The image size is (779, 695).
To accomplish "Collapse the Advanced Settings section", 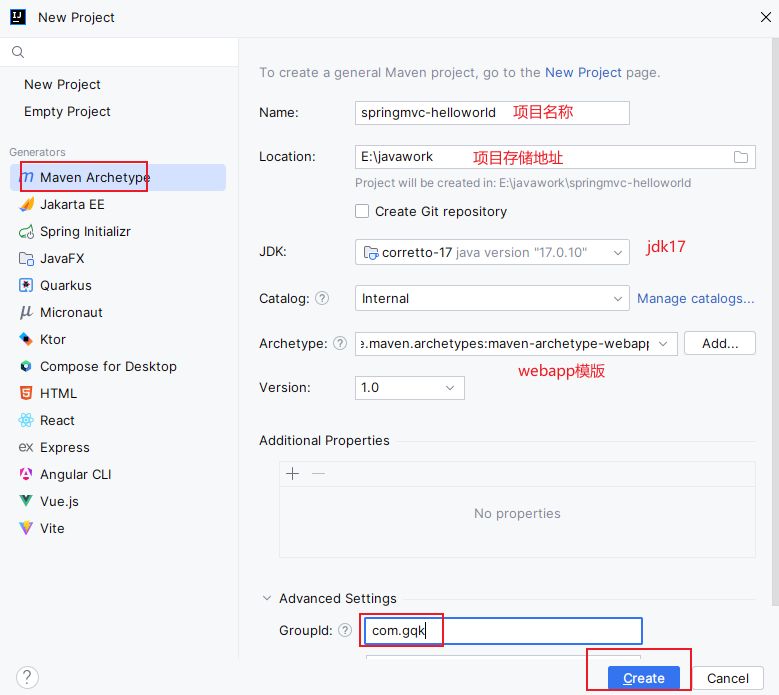I will click(x=267, y=598).
